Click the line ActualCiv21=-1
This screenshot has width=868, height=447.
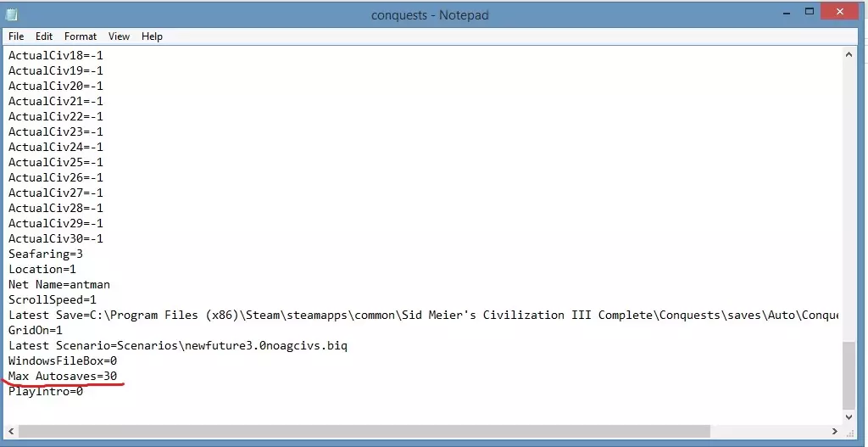[x=55, y=102]
